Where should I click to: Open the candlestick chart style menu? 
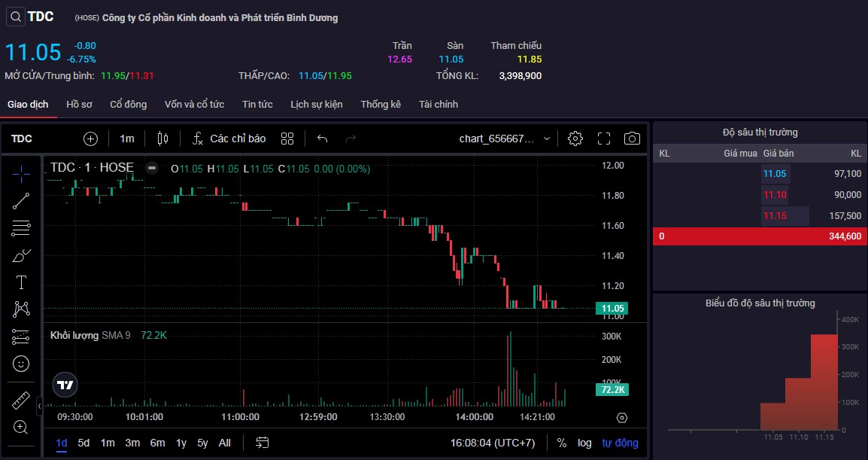pos(162,139)
